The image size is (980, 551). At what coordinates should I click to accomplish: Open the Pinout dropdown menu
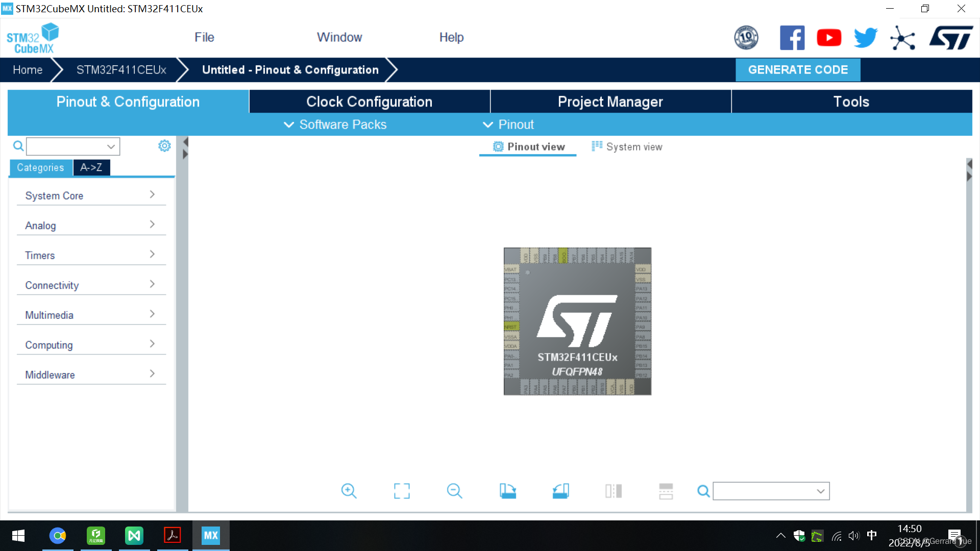(x=508, y=124)
